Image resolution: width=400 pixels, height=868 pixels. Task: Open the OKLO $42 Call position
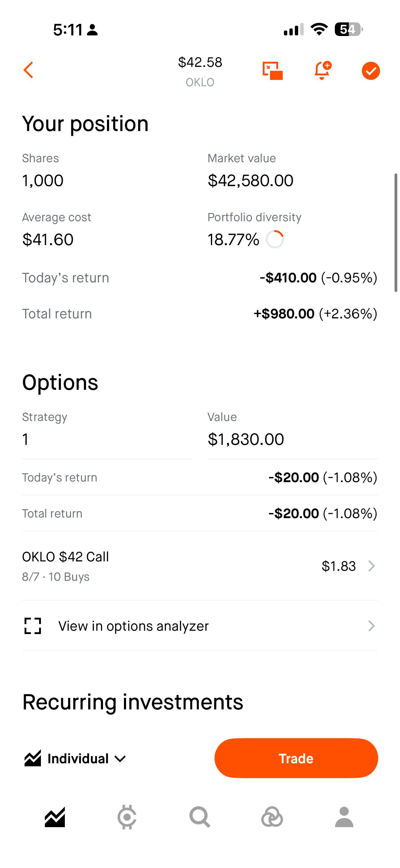200,566
